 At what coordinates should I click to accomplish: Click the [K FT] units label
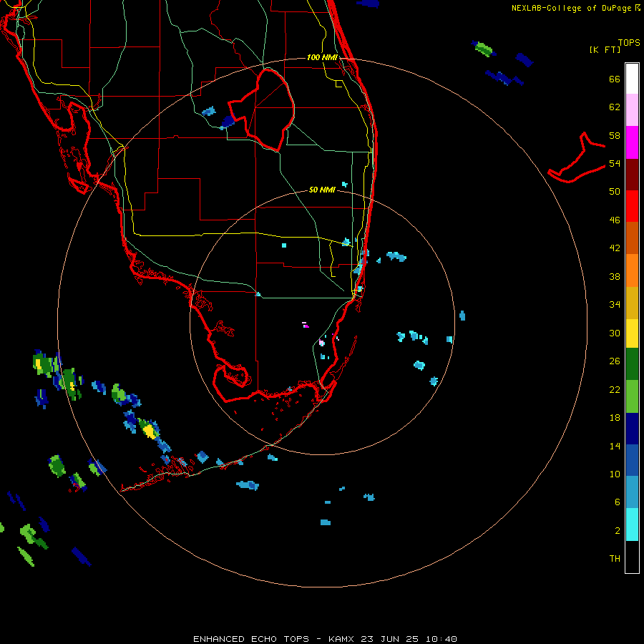coord(605,49)
